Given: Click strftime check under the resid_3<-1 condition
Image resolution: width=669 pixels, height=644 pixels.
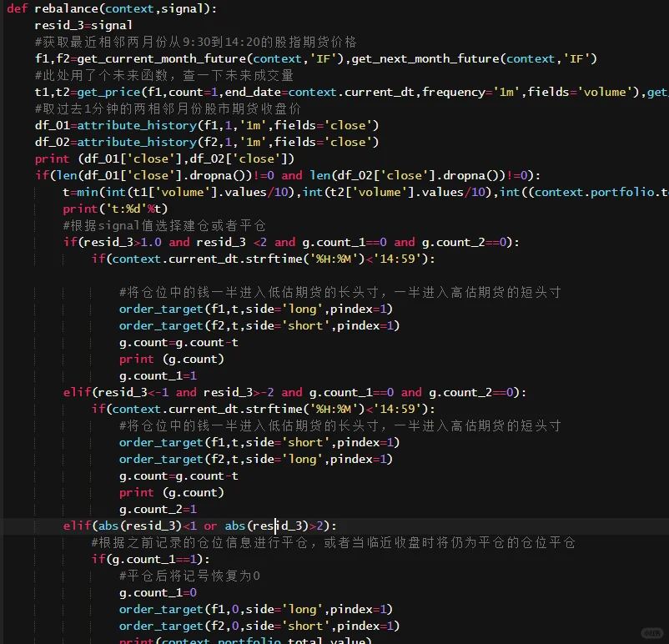Looking at the screenshot, I should (x=264, y=409).
